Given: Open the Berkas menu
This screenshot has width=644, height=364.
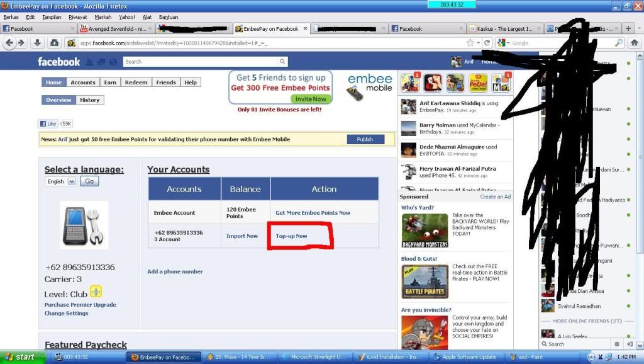Looking at the screenshot, I should pos(11,17).
